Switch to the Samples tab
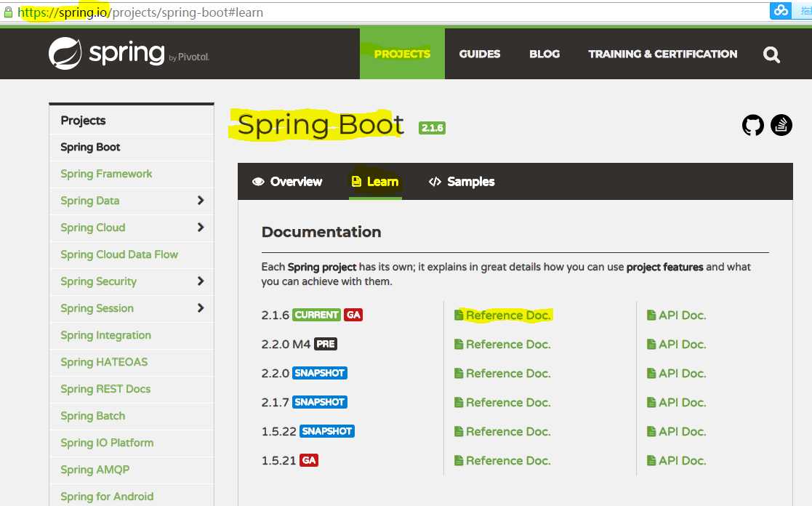Screen dimensions: 812x506 click(x=462, y=182)
